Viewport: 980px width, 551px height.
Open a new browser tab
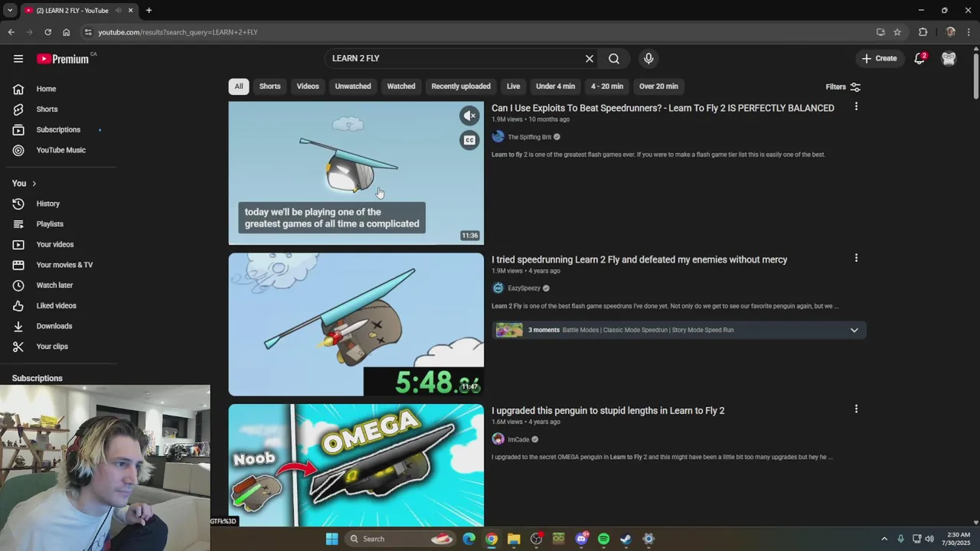[149, 10]
